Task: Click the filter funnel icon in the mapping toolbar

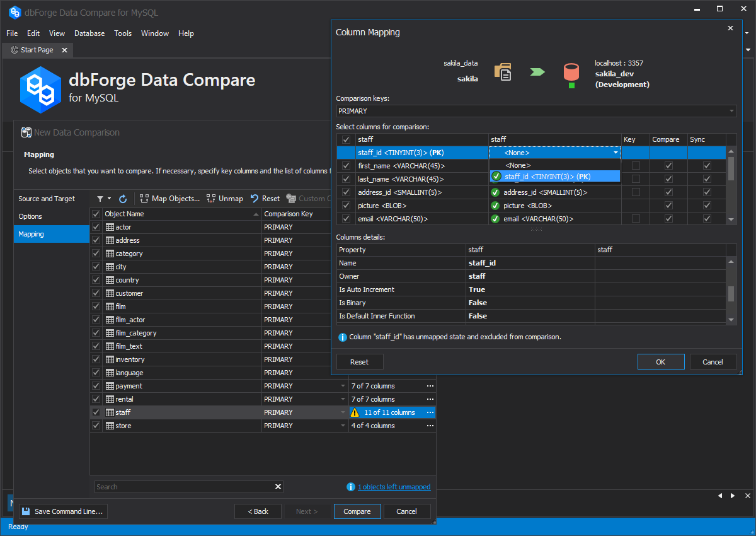Action: (100, 199)
